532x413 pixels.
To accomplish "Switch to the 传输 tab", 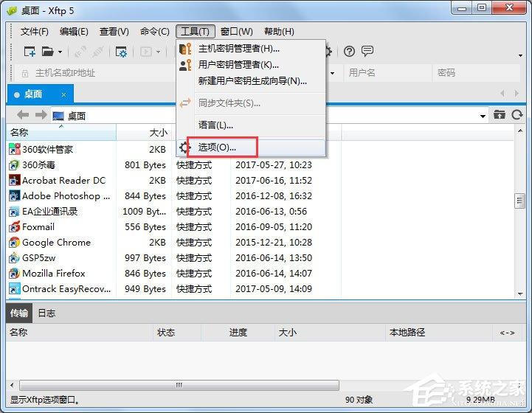I will tap(19, 313).
